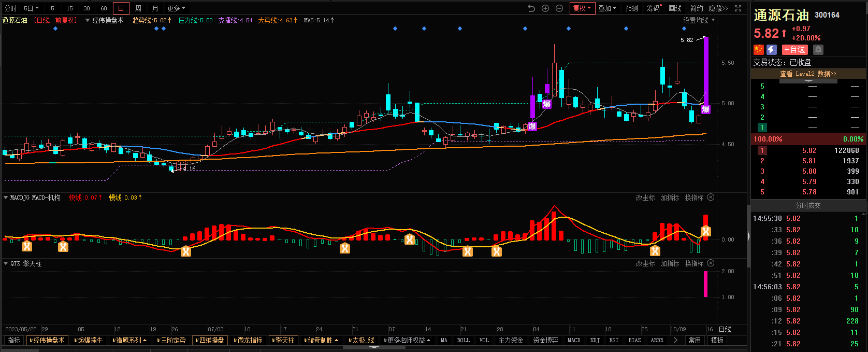
Task: Click the price alert bell icon
Action: tap(818, 50)
